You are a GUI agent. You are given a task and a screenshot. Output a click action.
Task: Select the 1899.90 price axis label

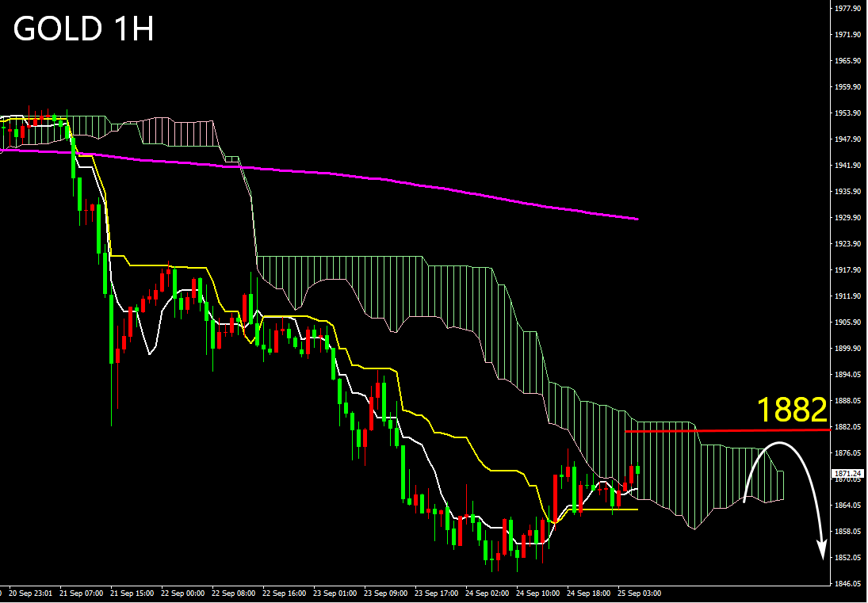(847, 349)
